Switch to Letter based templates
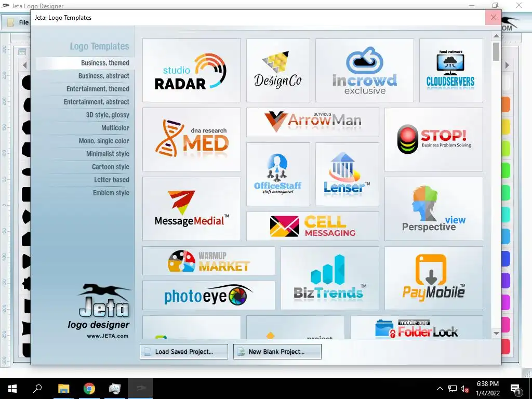Image resolution: width=532 pixels, height=399 pixels. point(112,180)
